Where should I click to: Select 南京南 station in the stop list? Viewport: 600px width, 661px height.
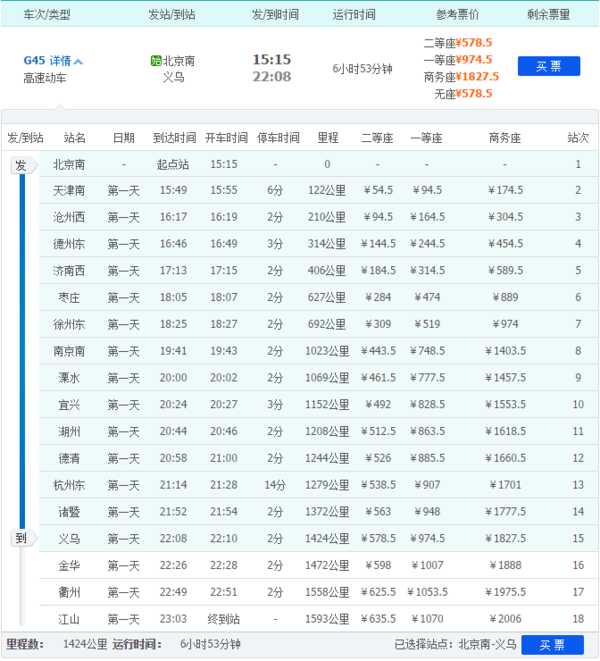[x=69, y=351]
